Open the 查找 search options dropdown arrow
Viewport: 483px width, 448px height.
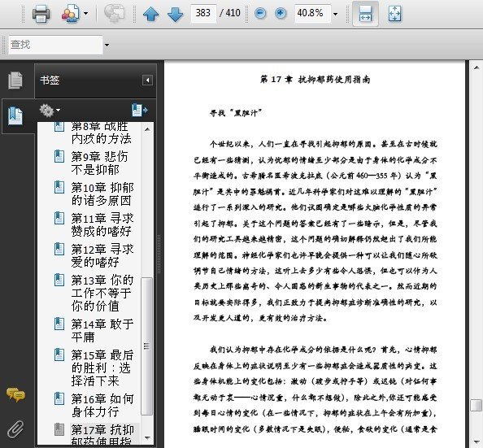point(107,45)
